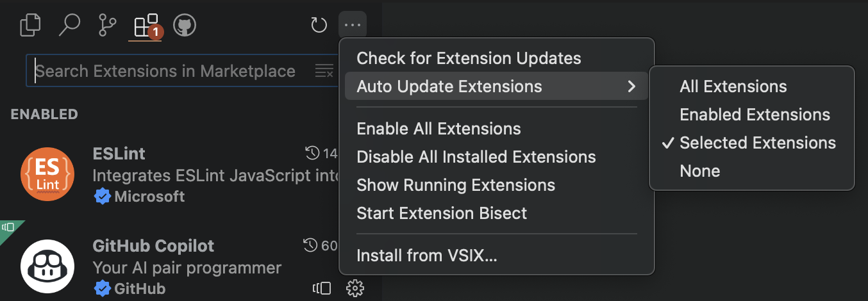Select Install from VSIX menu entry

pos(426,256)
